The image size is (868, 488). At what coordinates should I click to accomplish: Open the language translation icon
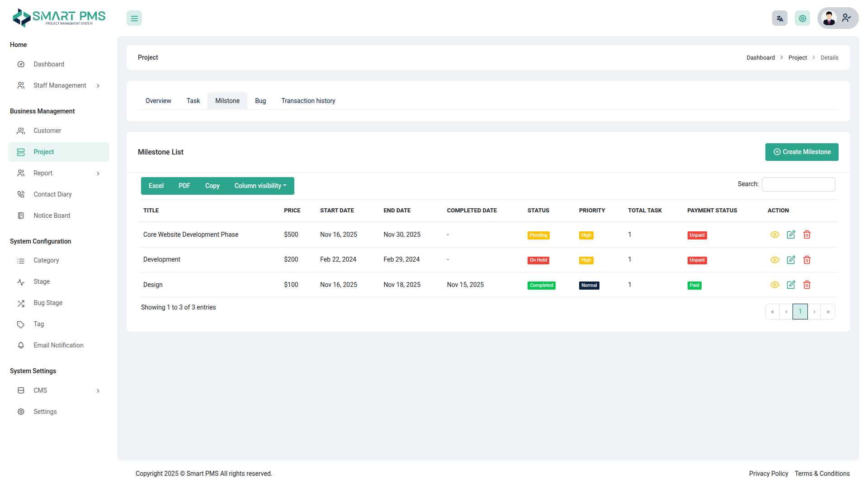click(x=779, y=19)
